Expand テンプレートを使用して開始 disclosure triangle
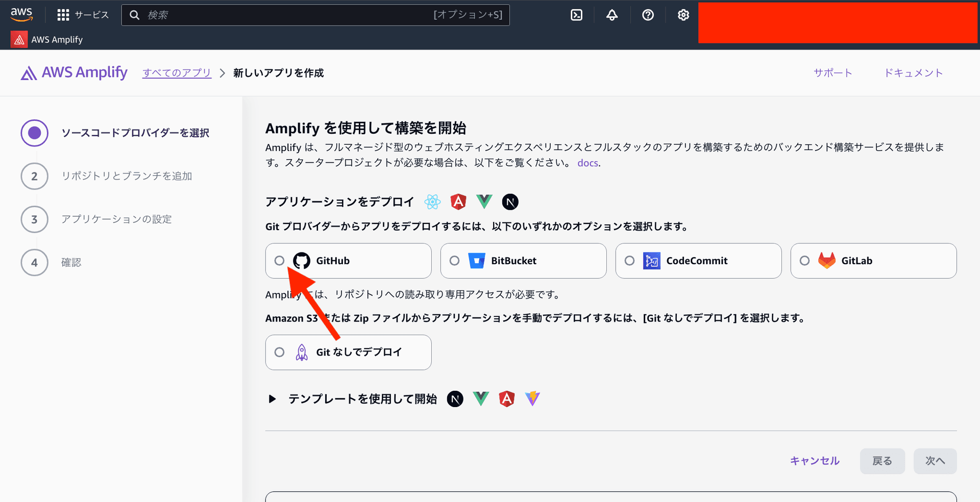Viewport: 980px width, 502px height. tap(272, 399)
